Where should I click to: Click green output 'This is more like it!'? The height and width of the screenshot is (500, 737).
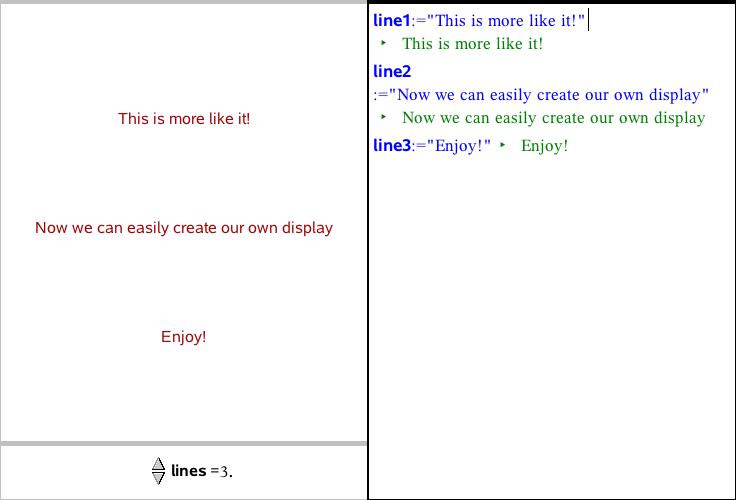tap(472, 44)
